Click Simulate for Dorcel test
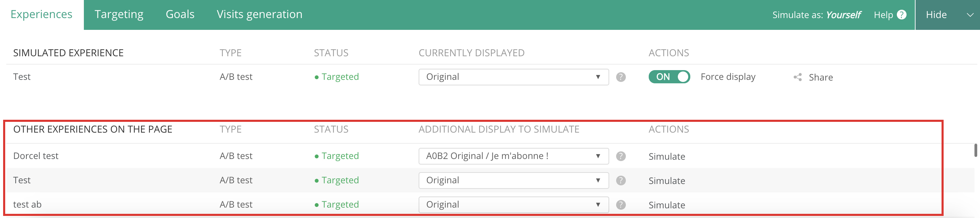Viewport: 980px width, 218px height. (x=666, y=157)
